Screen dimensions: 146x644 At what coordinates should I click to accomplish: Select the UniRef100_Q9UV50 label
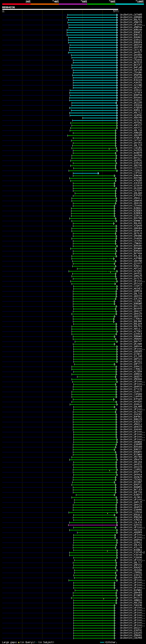pos(131,578)
